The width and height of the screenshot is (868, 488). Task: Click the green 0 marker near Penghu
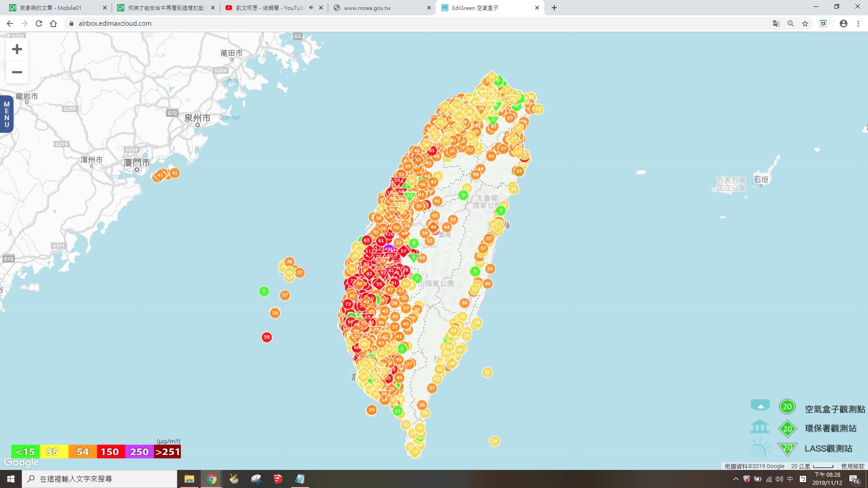click(x=264, y=291)
